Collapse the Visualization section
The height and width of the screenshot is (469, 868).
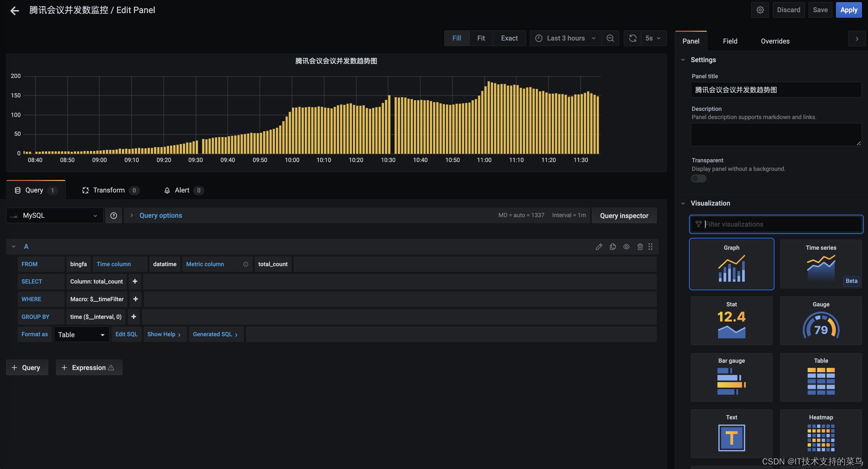point(683,204)
